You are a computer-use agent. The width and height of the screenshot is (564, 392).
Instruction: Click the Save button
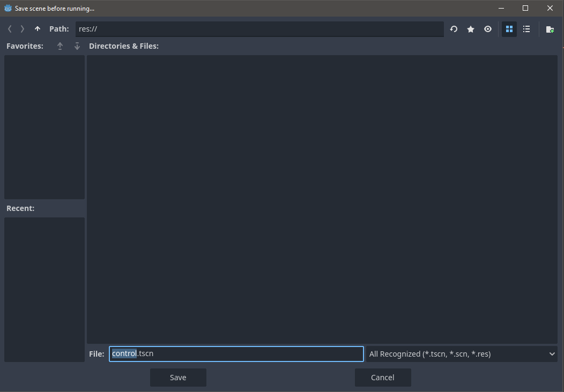click(x=178, y=377)
